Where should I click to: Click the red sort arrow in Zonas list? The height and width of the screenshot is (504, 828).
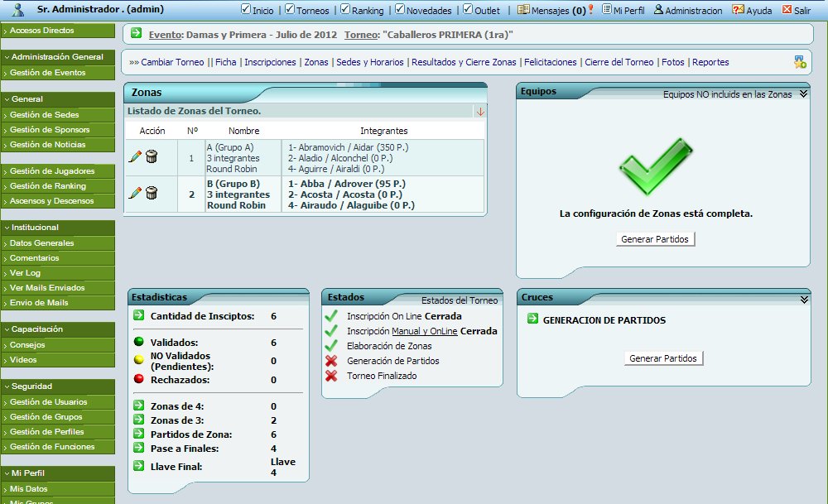pyautogui.click(x=480, y=112)
